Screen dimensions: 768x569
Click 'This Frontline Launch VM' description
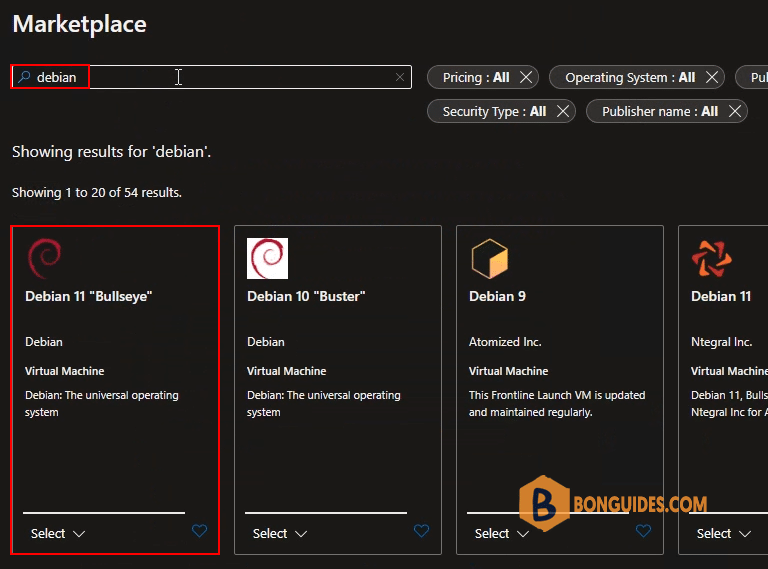coord(557,403)
